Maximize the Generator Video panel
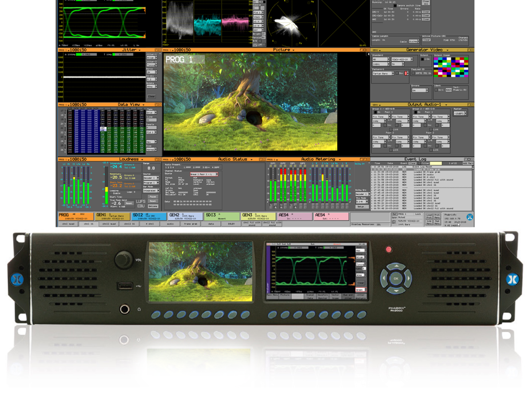The image size is (532, 399). (x=468, y=50)
